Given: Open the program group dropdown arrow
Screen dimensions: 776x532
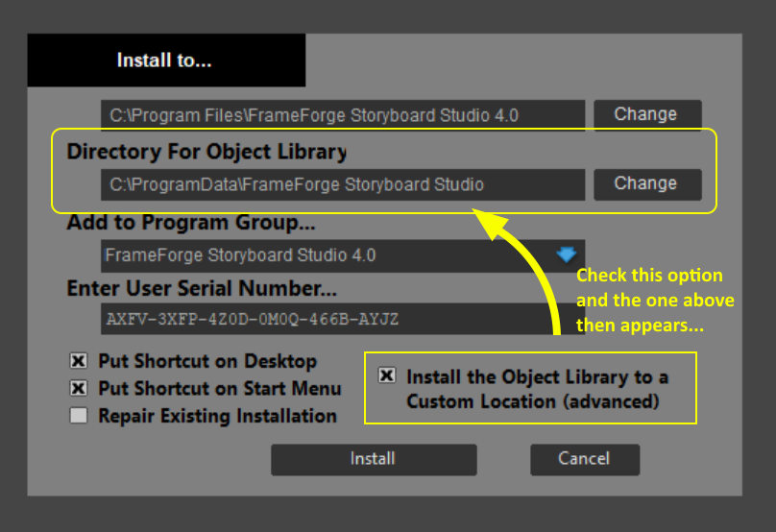Looking at the screenshot, I should (567, 254).
